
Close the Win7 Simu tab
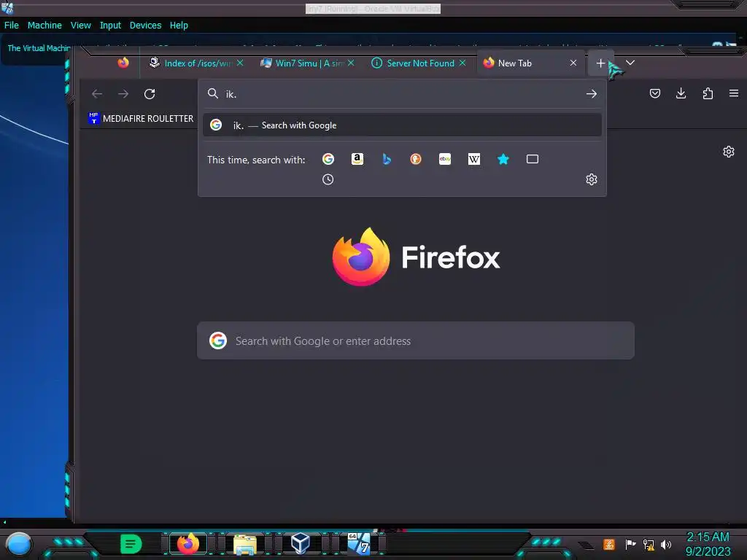coord(351,63)
